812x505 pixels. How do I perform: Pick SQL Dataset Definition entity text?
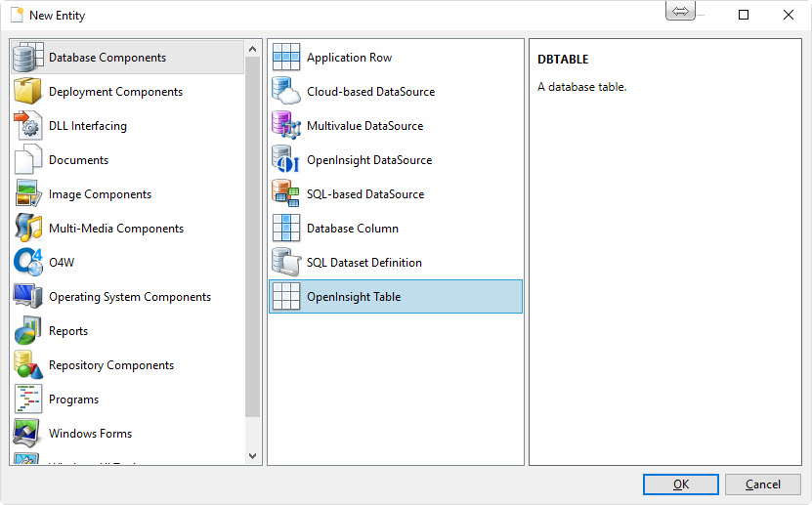coord(364,263)
